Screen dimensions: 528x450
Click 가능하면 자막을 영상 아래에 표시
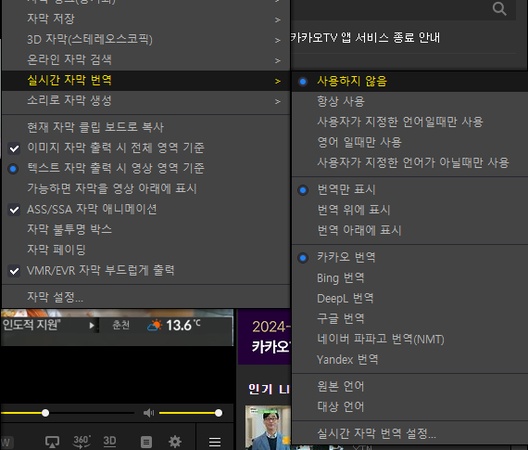pyautogui.click(x=146, y=189)
